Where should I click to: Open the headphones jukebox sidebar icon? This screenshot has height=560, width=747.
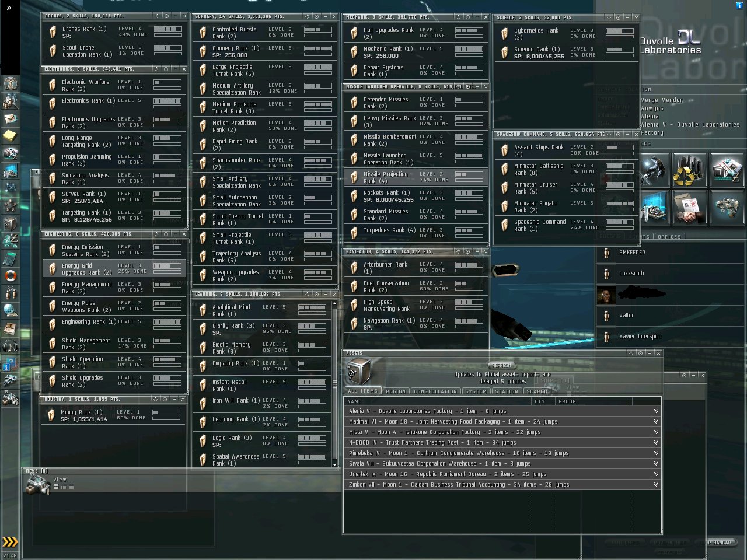point(11,346)
